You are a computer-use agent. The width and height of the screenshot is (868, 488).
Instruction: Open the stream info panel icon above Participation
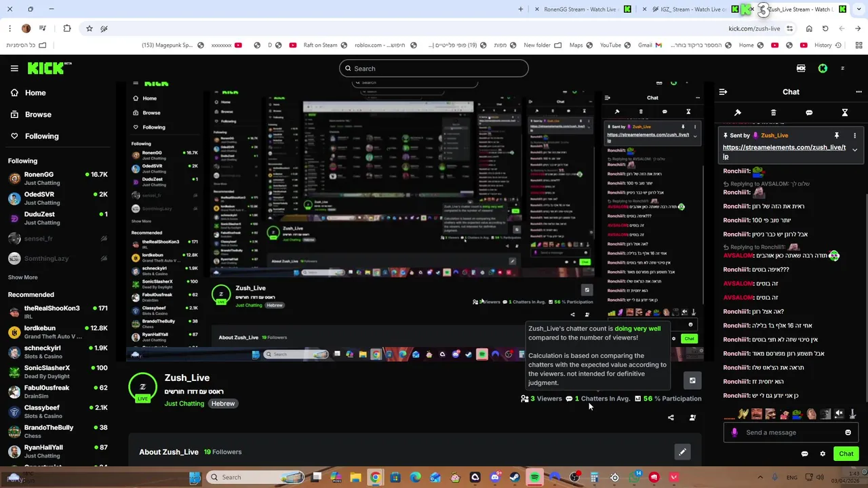pyautogui.click(x=692, y=381)
